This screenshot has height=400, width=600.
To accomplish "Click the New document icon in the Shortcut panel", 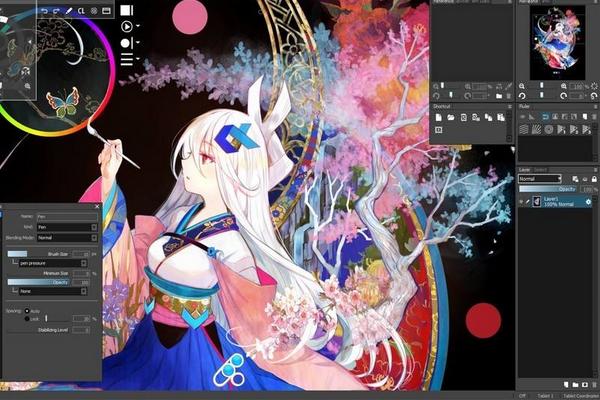I will [439, 118].
